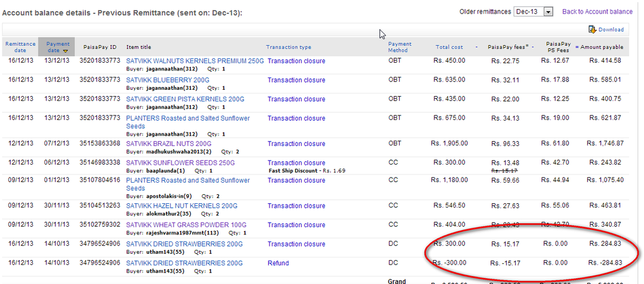Click Transaction closure link for GREEN PISTA row
Viewport: 644px width, 284px height.
click(x=296, y=99)
